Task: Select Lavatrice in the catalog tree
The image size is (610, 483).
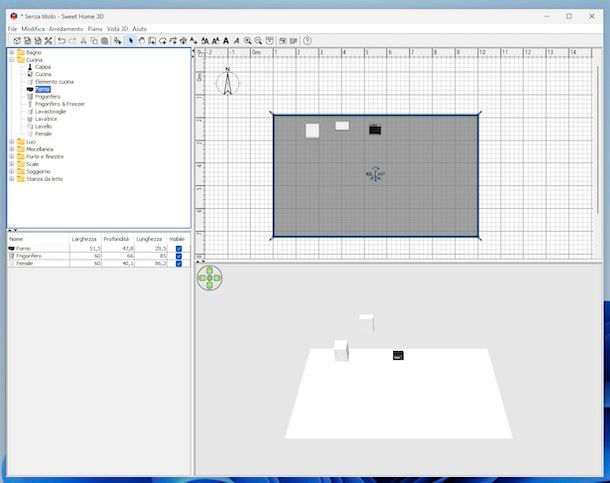Action: tap(46, 119)
